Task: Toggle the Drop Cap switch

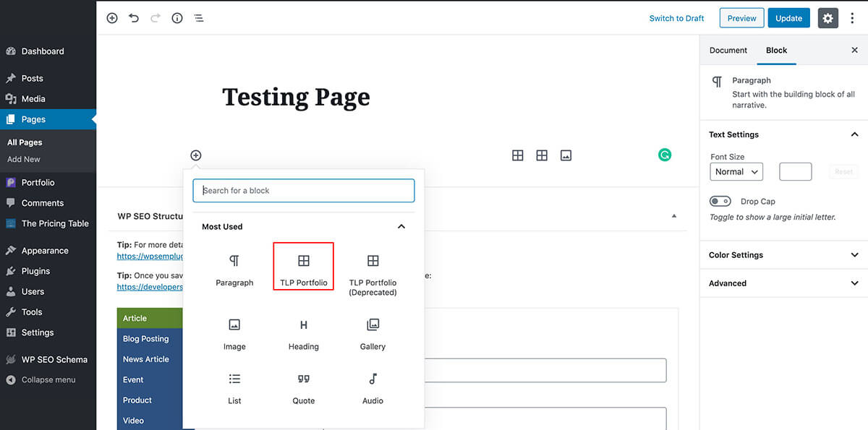Action: 720,202
